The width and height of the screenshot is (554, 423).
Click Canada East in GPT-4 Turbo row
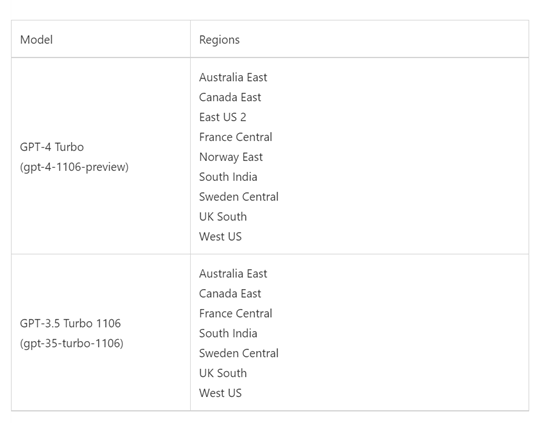click(x=230, y=97)
